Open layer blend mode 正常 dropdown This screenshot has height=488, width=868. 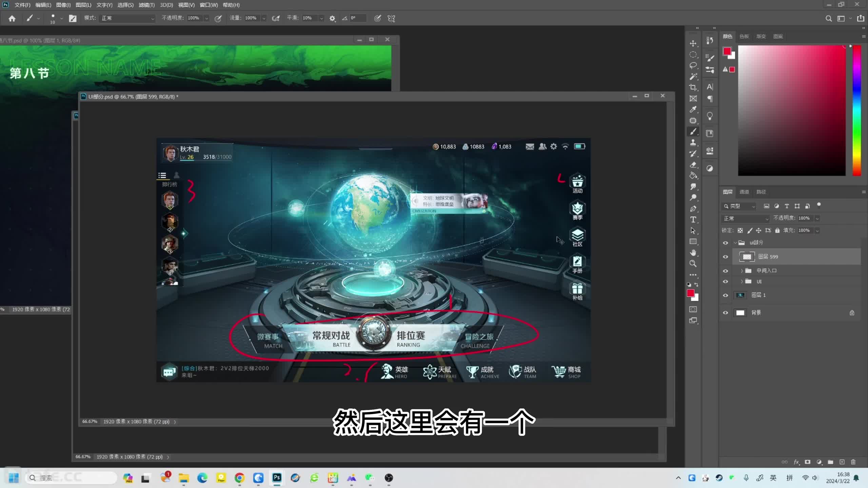tap(746, 219)
